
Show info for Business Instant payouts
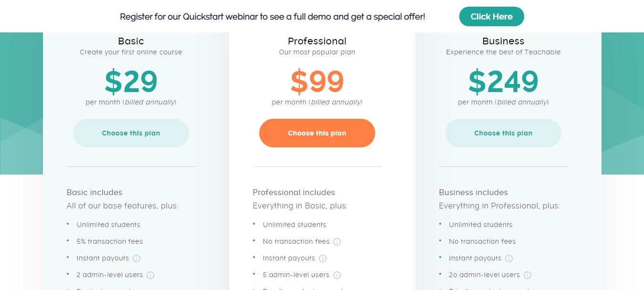coord(509,259)
